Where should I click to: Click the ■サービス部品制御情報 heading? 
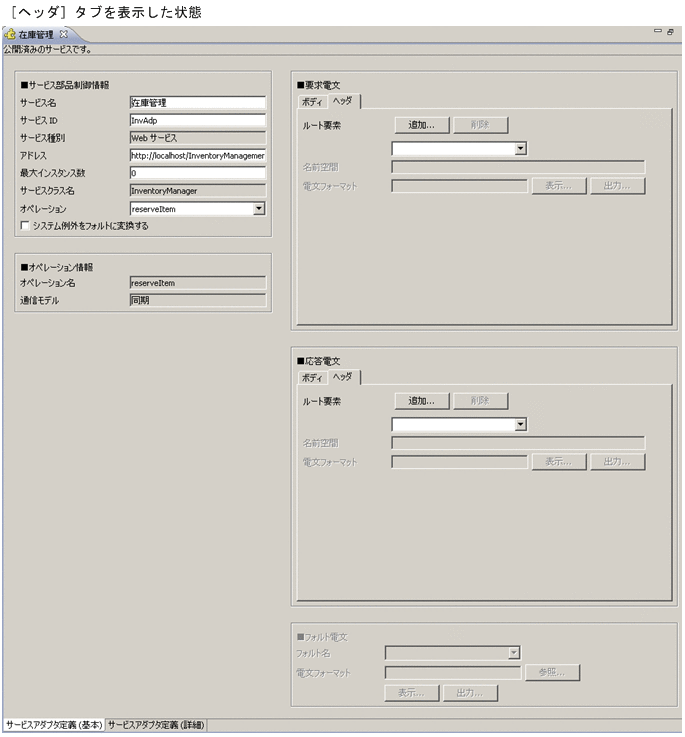[x=65, y=85]
